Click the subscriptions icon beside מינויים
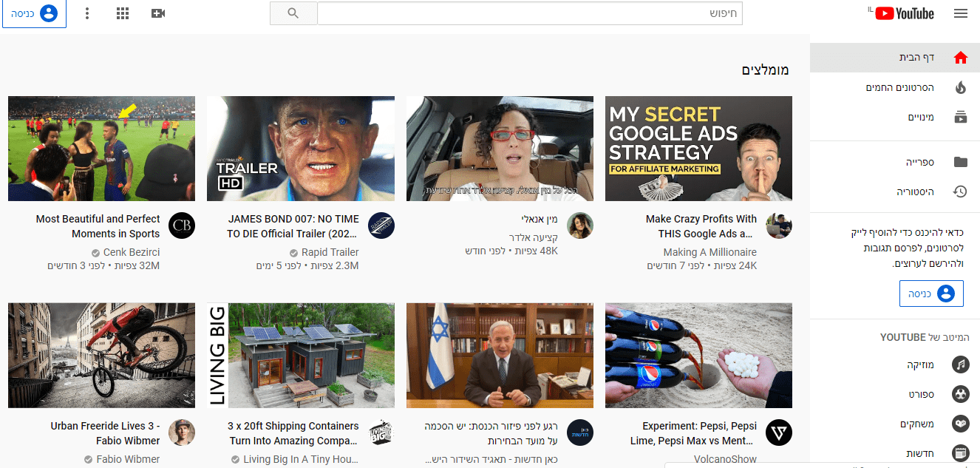This screenshot has height=468, width=980. tap(961, 117)
